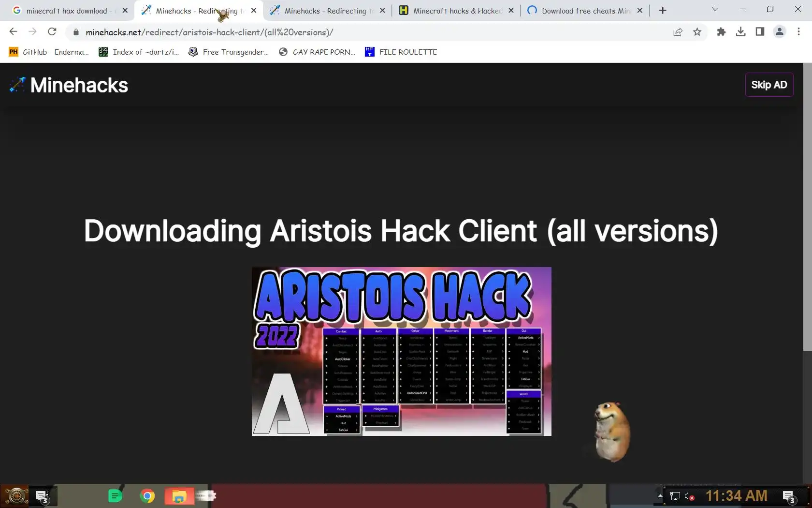Viewport: 812px width, 508px height.
Task: Open green messaging app in taskbar
Action: (115, 496)
